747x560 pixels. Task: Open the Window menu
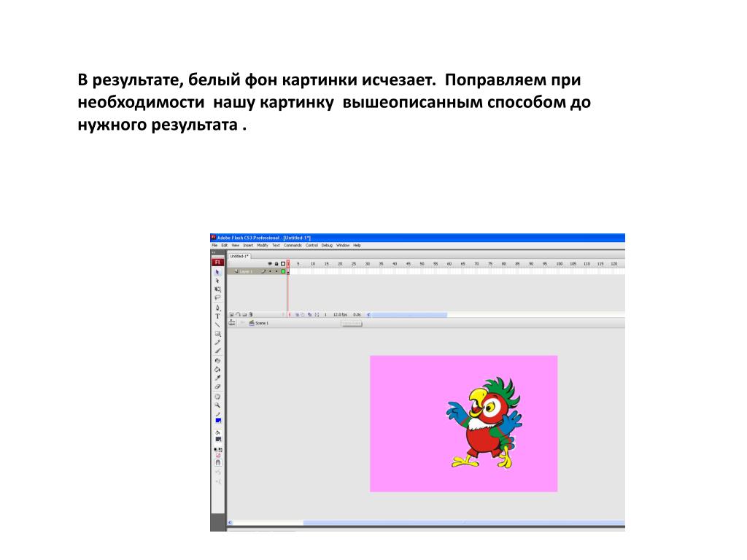343,245
